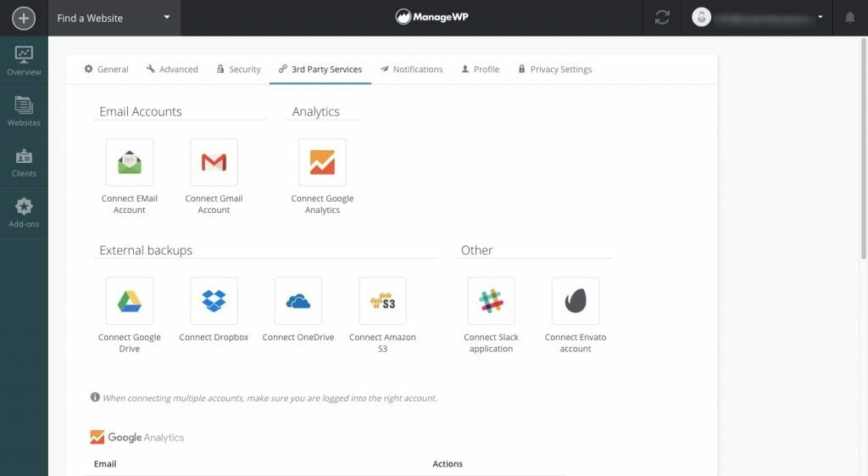The height and width of the screenshot is (476, 868).
Task: Open the user account dropdown arrow
Action: click(x=821, y=17)
